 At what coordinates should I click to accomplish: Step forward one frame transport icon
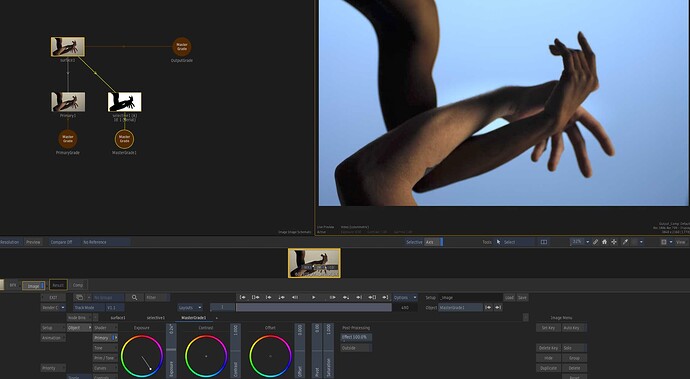coord(332,298)
